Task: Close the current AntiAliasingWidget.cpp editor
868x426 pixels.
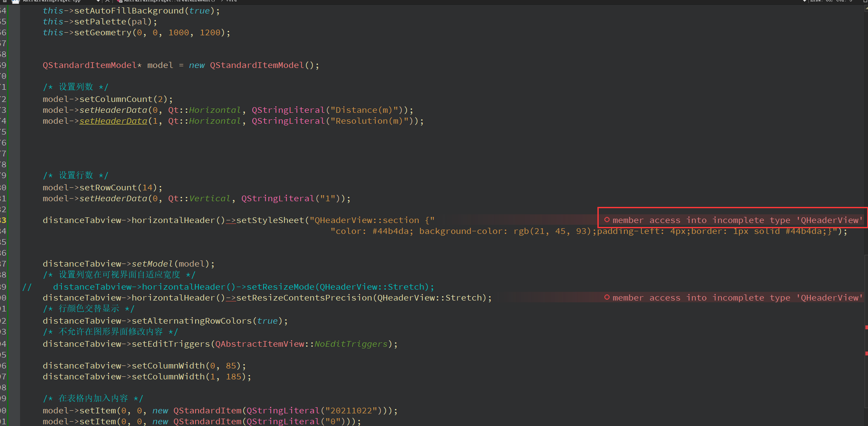Action: [107, 1]
